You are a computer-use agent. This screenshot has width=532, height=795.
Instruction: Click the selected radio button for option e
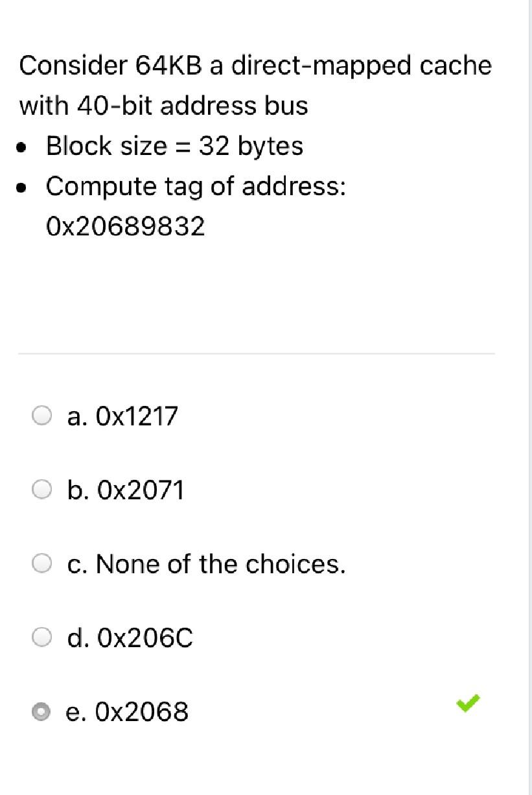point(42,712)
